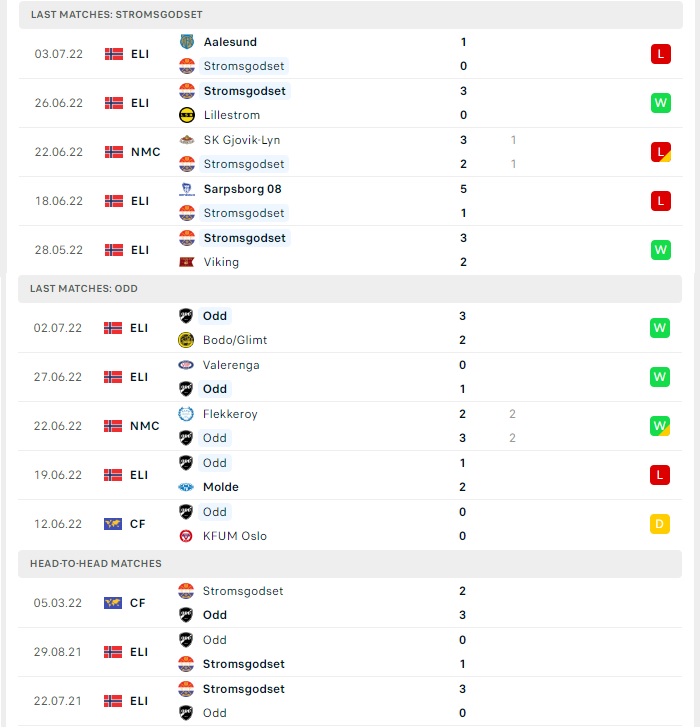Click the Flekkeroy team logo
The height and width of the screenshot is (728, 700).
[x=186, y=414]
